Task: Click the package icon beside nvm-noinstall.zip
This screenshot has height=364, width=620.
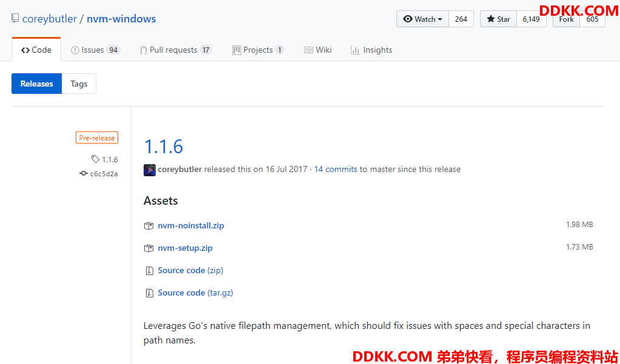Action: point(148,226)
